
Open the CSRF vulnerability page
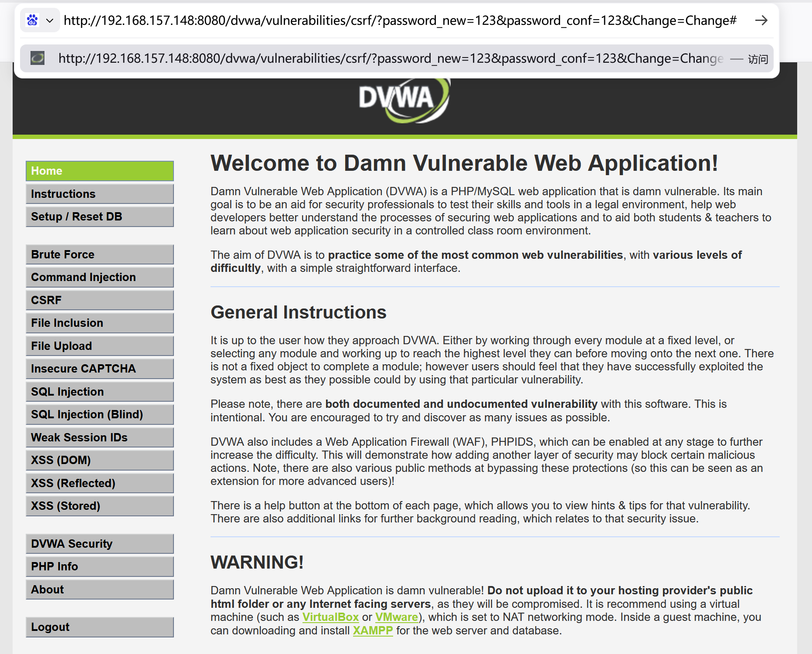(100, 300)
